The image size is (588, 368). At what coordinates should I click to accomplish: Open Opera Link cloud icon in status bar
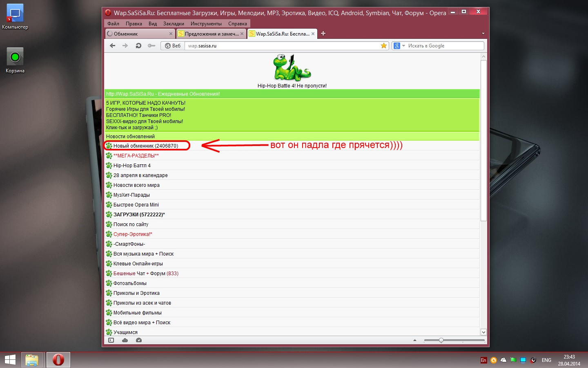click(x=125, y=340)
